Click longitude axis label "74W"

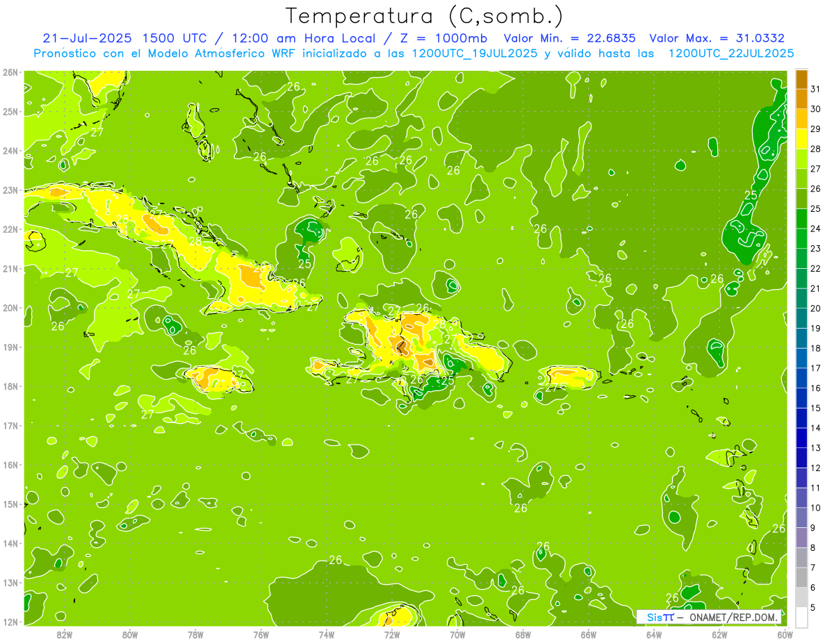326,634
